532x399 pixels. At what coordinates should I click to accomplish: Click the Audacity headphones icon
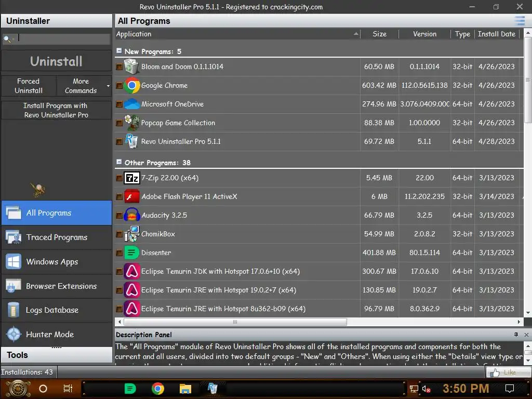132,215
